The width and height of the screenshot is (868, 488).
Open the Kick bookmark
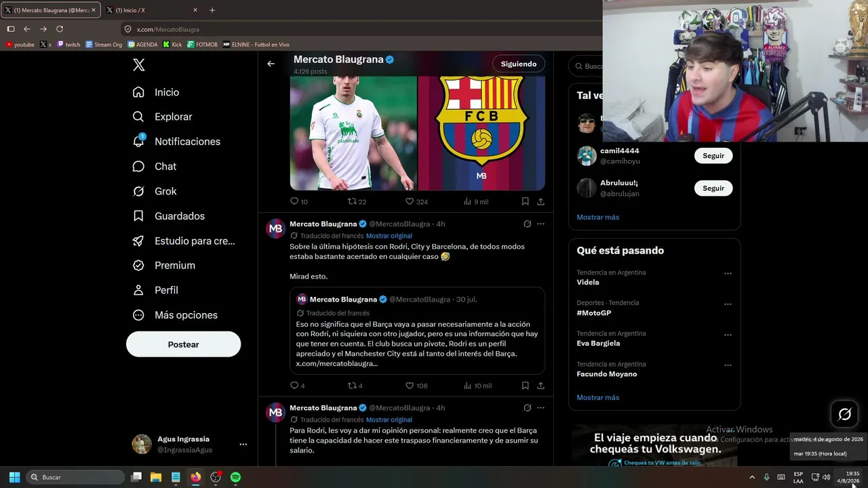point(172,45)
